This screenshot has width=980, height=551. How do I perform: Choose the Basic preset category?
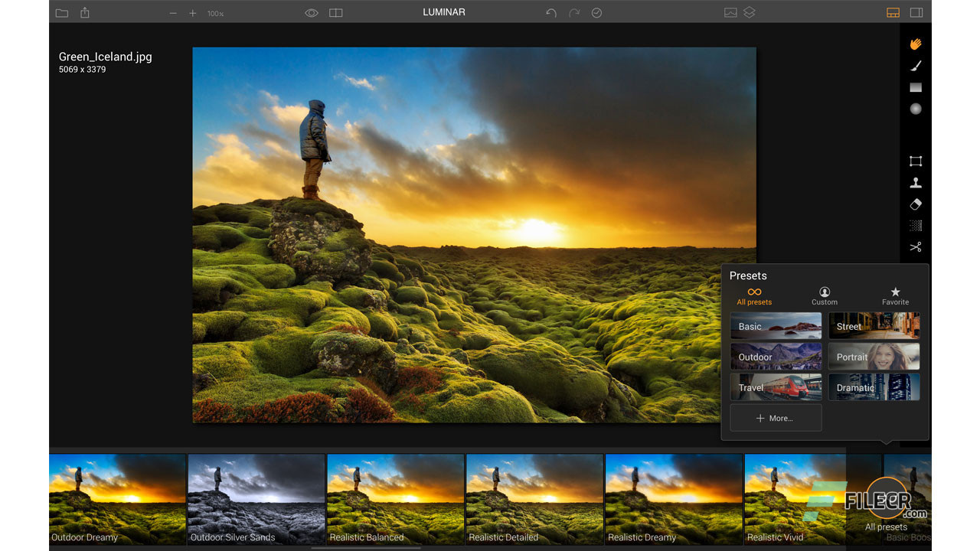(776, 326)
